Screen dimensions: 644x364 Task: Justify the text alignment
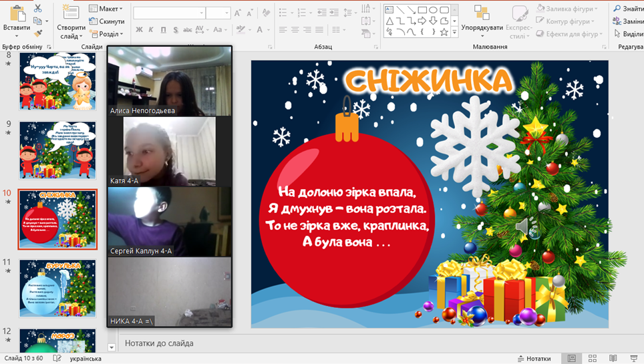pyautogui.click(x=319, y=29)
